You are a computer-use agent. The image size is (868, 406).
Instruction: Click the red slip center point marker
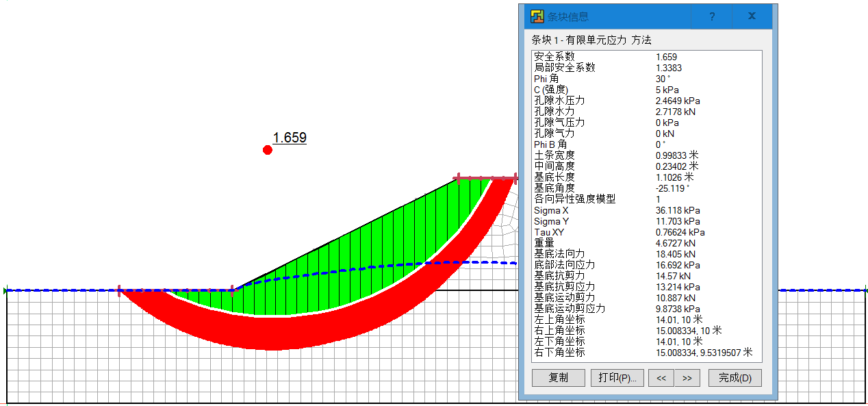(268, 150)
